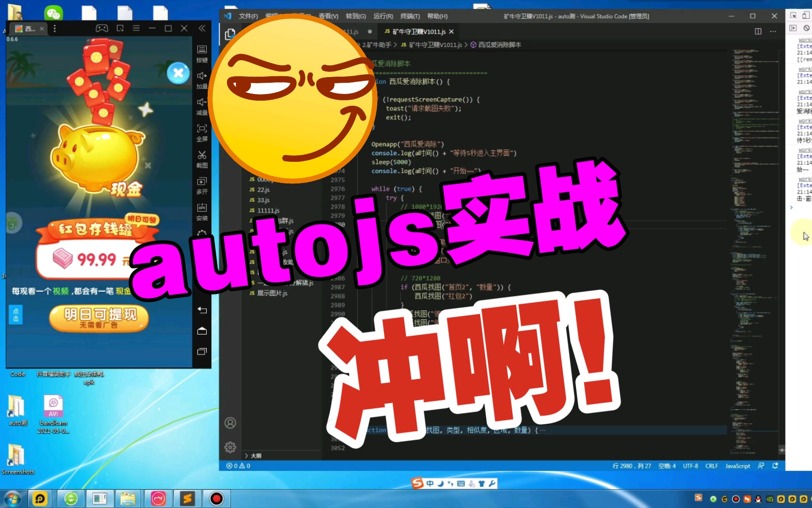Change indentation via 空格: 4
The width and height of the screenshot is (812, 508).
667,466
